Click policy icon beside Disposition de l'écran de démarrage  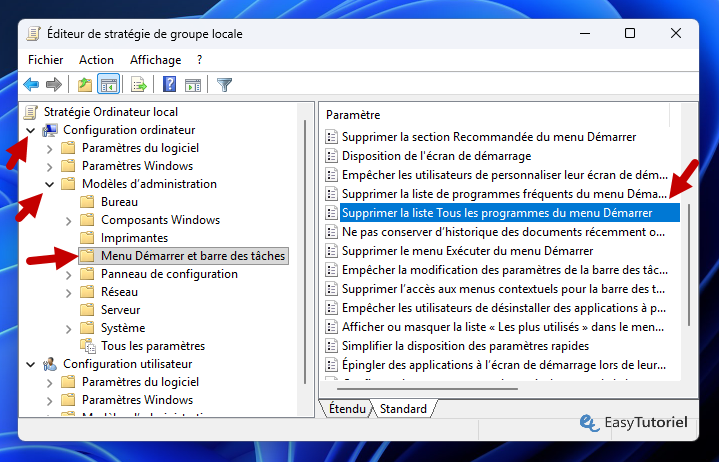coord(331,156)
